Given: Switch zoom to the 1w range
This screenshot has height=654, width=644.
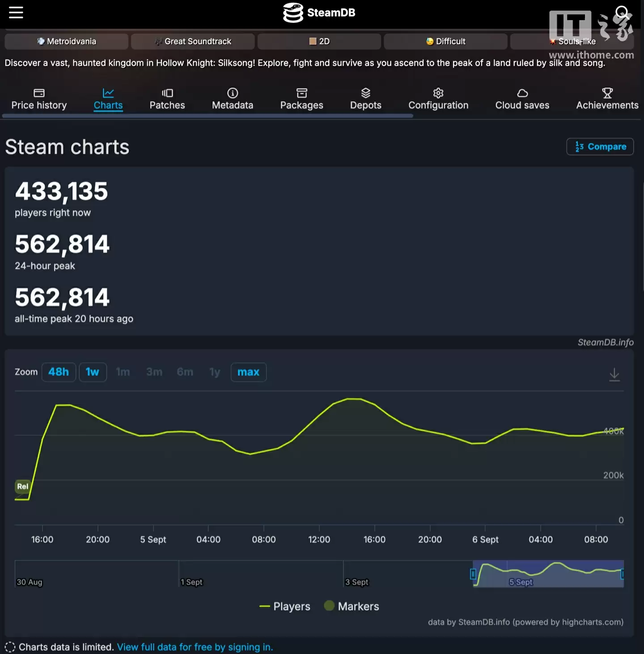Looking at the screenshot, I should [93, 372].
